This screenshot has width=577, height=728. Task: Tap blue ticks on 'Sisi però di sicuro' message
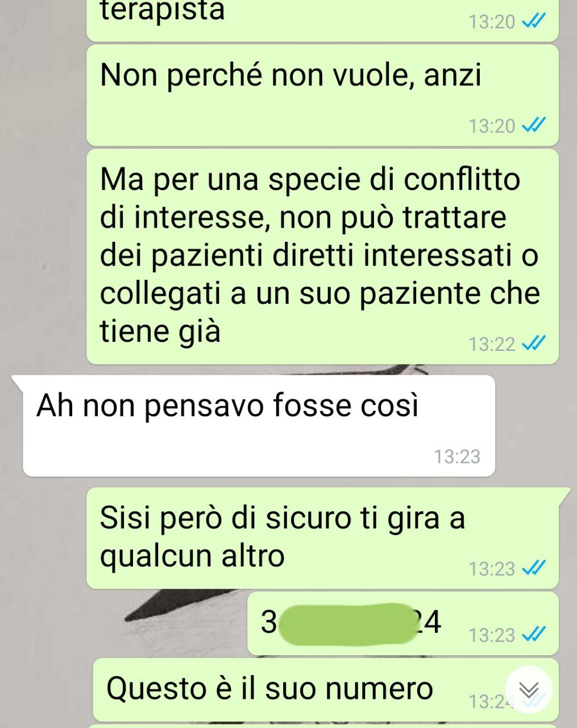[x=533, y=568]
